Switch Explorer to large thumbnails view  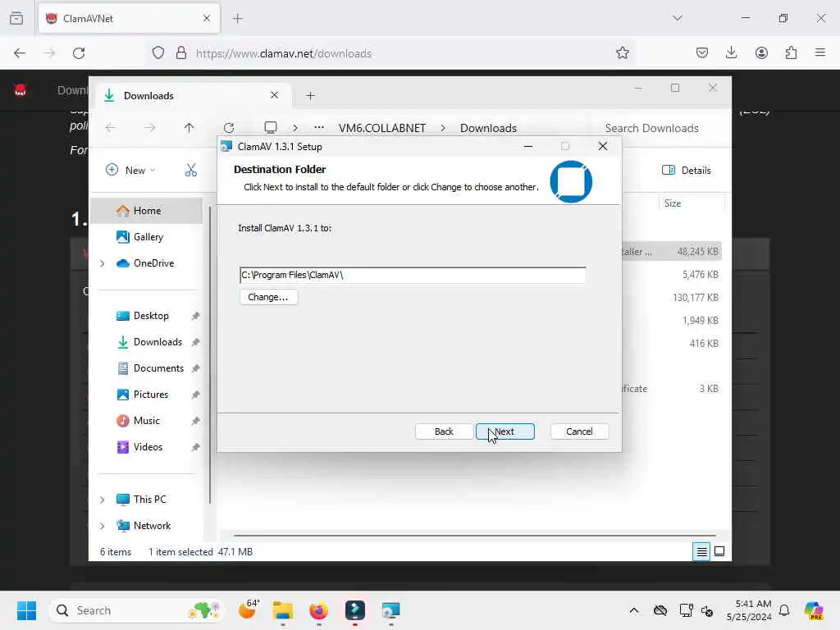point(719,551)
